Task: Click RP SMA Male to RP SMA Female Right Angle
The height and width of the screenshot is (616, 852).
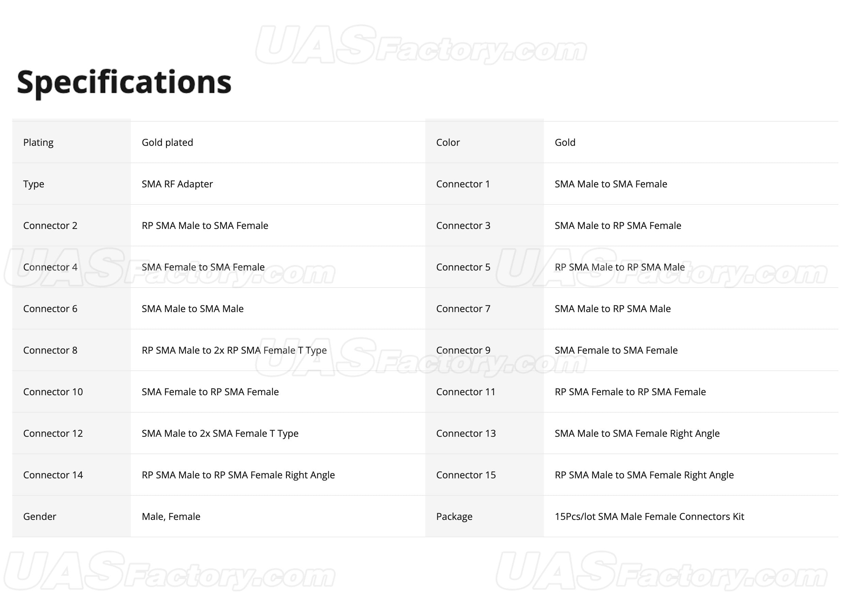Action: [238, 475]
